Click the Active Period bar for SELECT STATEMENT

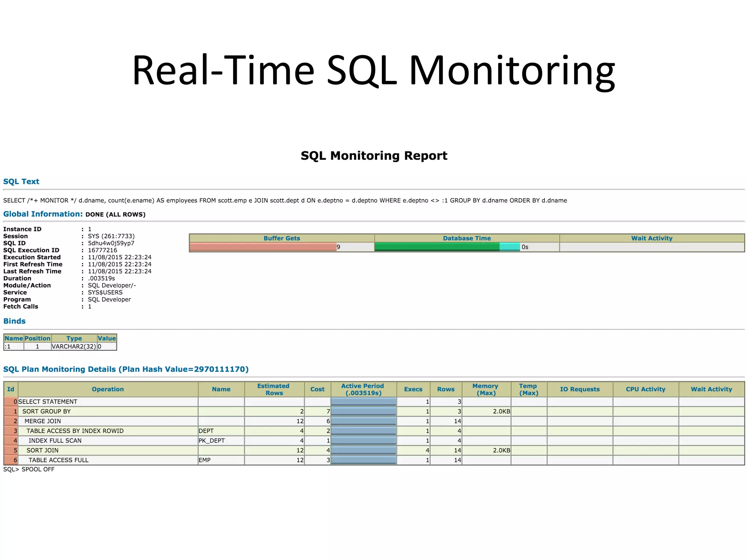pos(363,402)
